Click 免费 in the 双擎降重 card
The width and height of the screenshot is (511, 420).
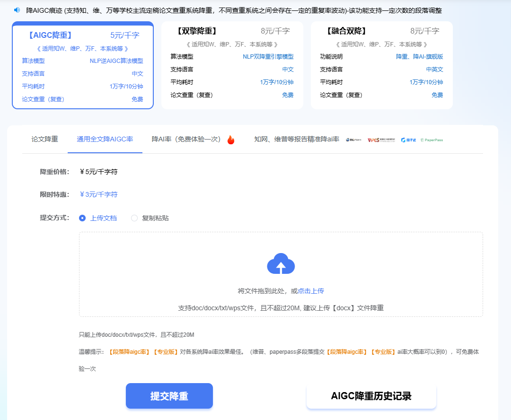point(288,95)
